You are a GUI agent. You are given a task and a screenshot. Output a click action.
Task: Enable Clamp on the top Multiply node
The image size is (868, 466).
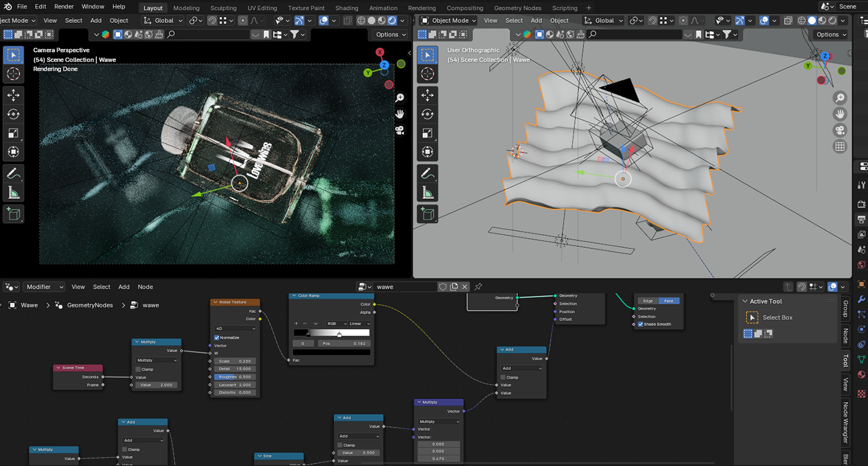click(x=138, y=369)
